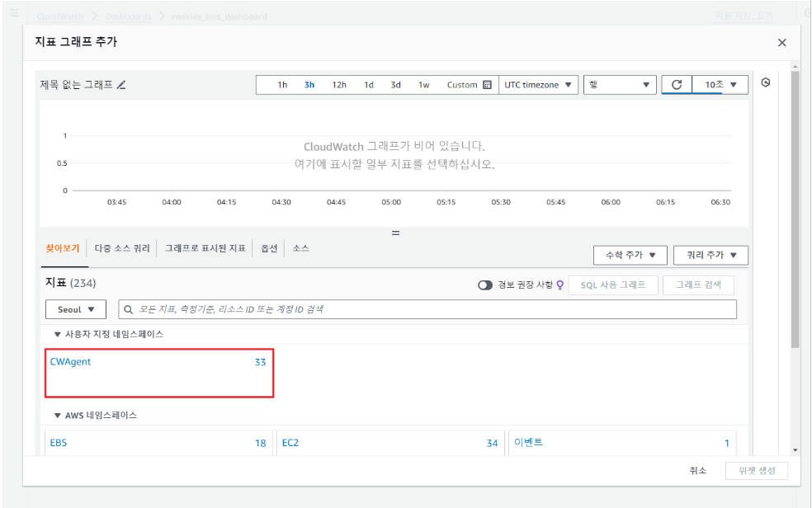The image size is (812, 508).
Task: Switch to the 그래프로 표시된 지표 tab
Action: [x=205, y=248]
